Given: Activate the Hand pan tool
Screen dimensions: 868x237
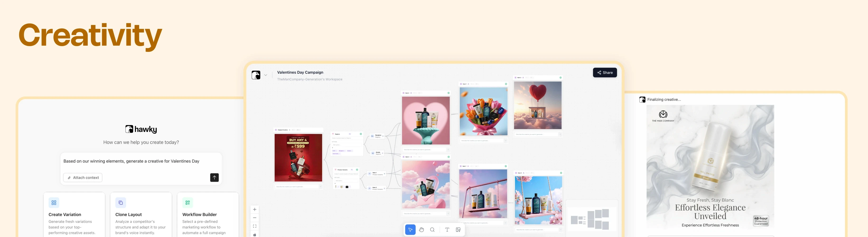Looking at the screenshot, I should (x=421, y=230).
